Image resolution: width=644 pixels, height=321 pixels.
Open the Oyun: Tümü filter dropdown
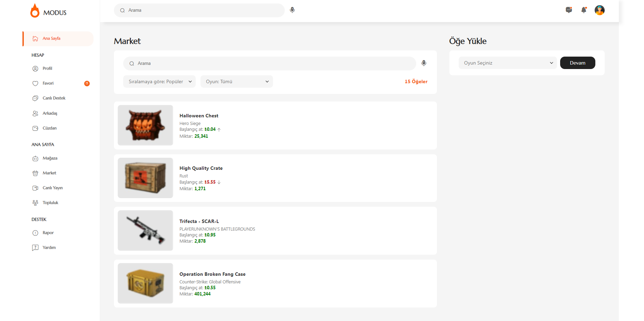coord(237,81)
